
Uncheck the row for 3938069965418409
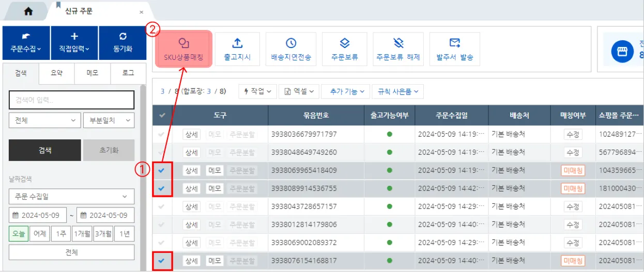(x=162, y=170)
